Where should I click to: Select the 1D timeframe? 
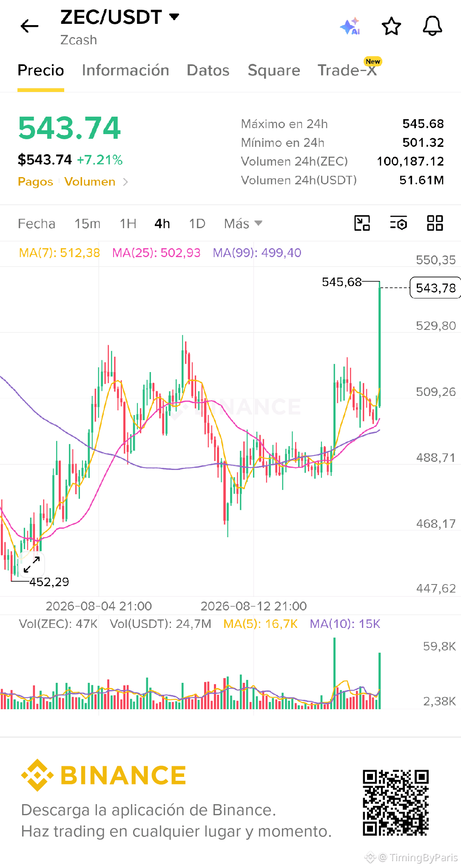[197, 223]
